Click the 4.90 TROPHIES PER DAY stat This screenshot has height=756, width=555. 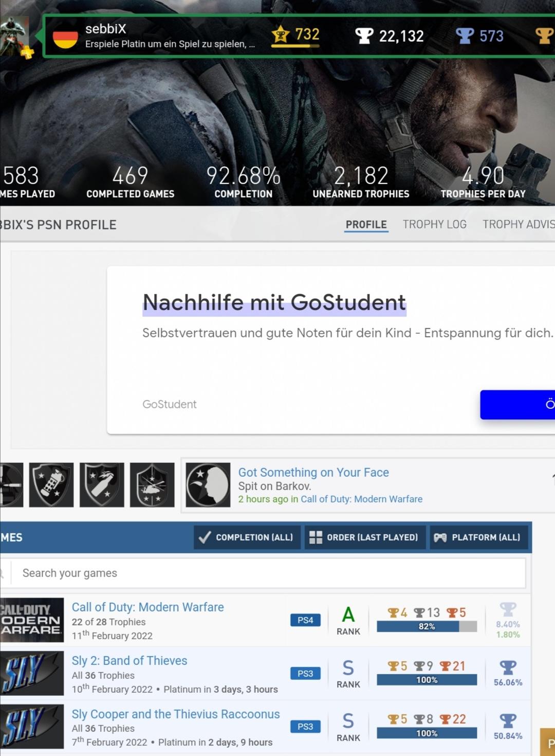pyautogui.click(x=483, y=182)
